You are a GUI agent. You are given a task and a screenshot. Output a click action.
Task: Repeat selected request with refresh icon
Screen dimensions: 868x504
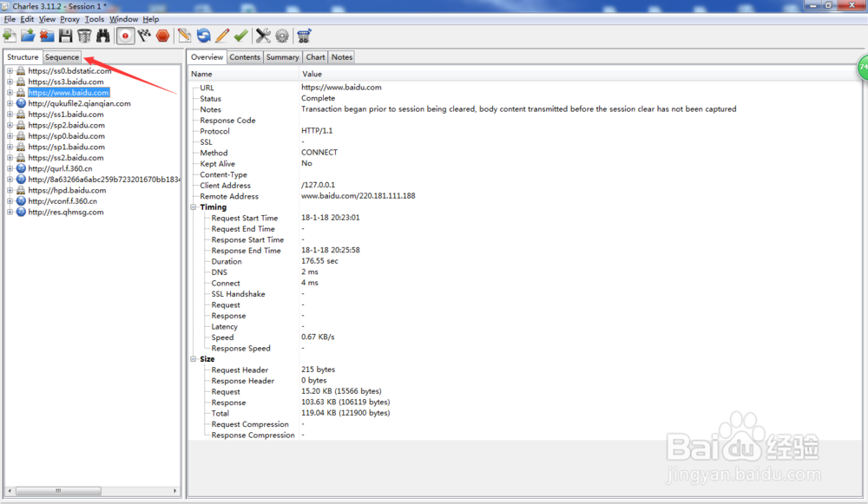coord(203,36)
